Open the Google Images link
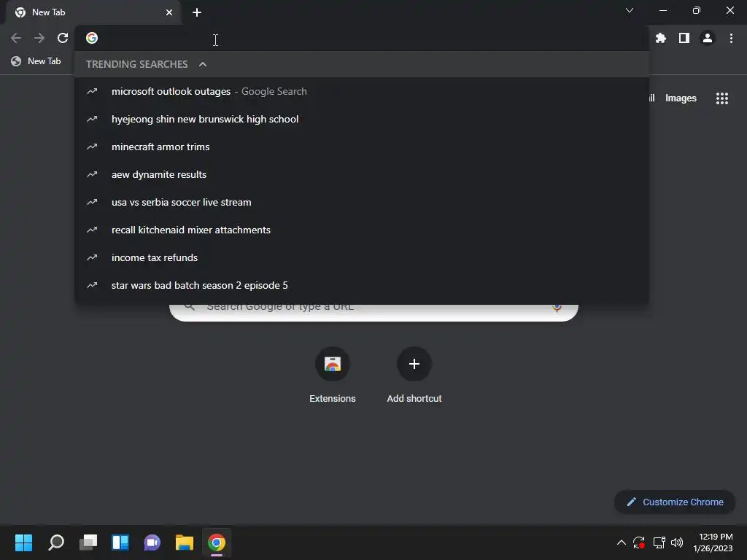 coord(681,98)
